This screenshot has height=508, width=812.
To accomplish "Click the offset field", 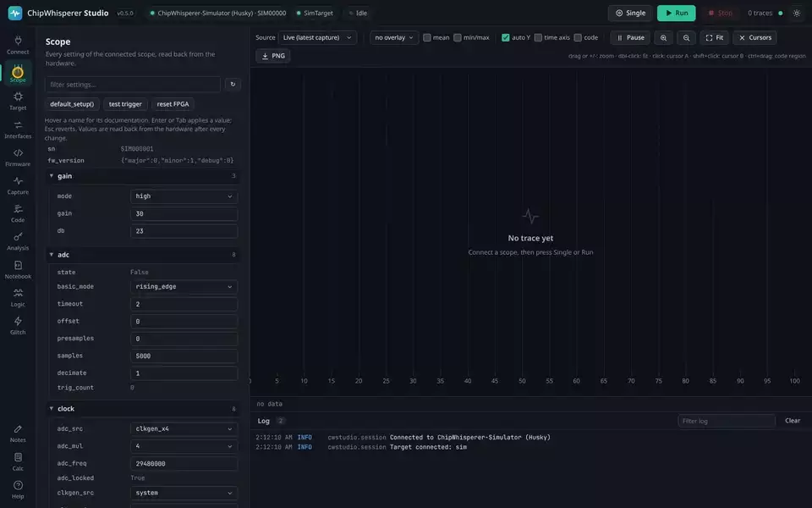I will [x=184, y=321].
